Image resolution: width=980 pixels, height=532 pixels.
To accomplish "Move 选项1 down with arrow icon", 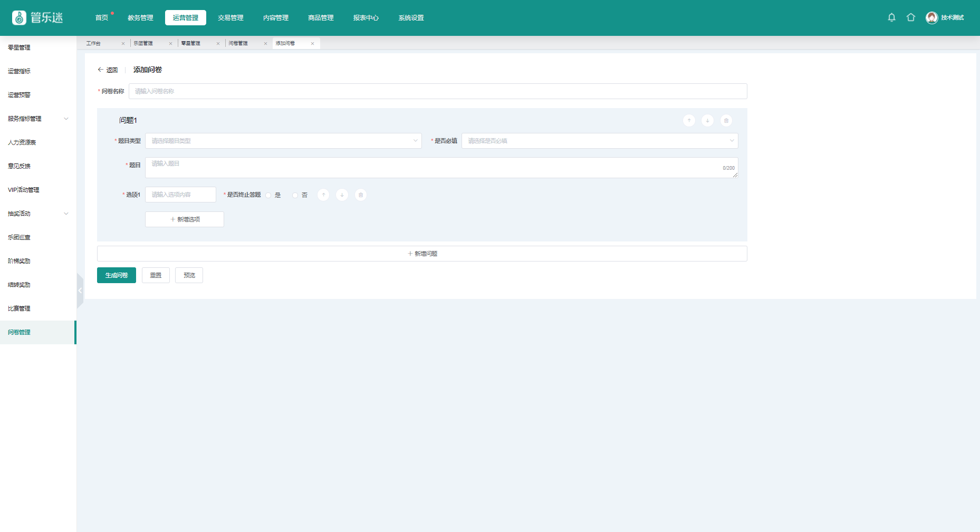I will click(342, 195).
